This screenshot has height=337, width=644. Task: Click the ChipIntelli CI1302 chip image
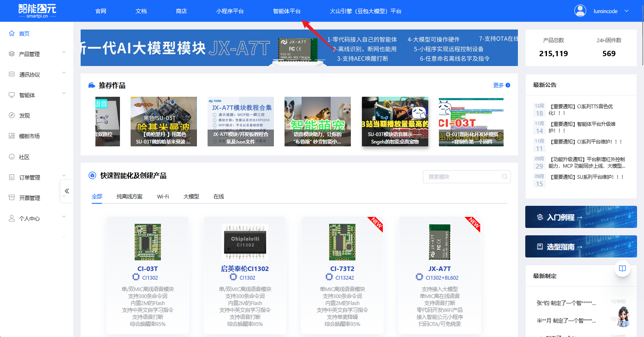(x=245, y=242)
